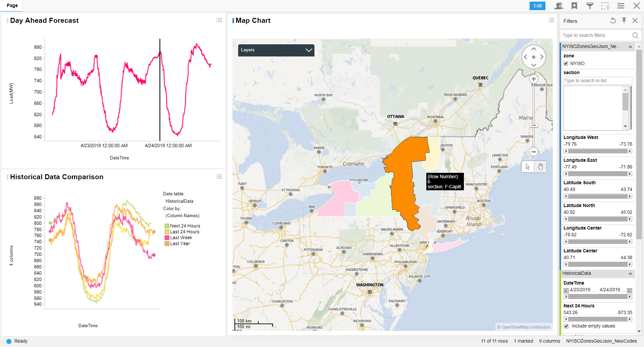Viewport: 644px width, 347px height.
Task: Click the user collaboration icon
Action: pos(559,6)
